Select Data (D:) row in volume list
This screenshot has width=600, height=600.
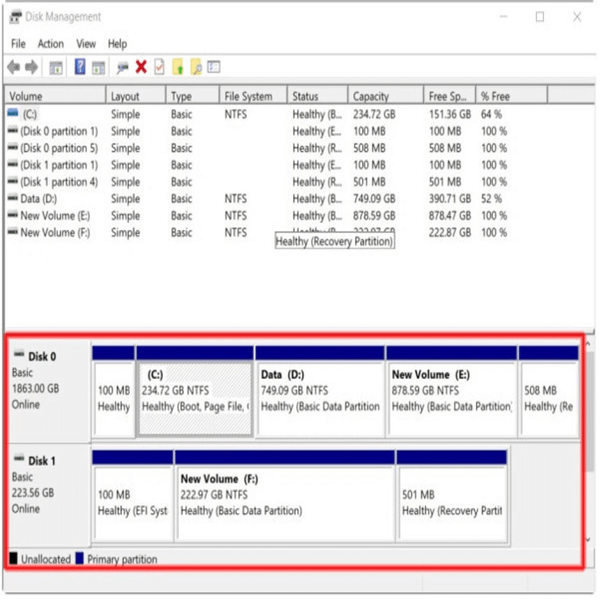coord(42,199)
